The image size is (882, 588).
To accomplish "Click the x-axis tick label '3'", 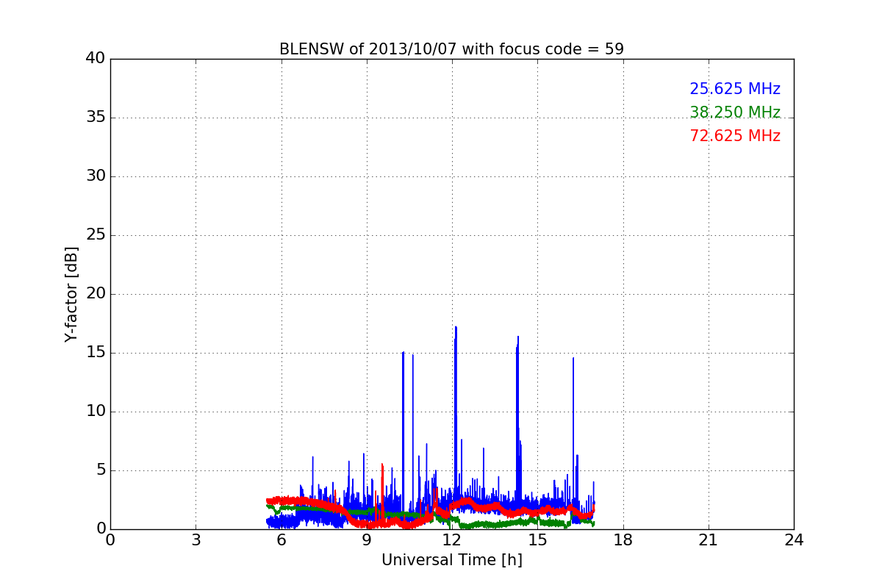I will [x=196, y=539].
